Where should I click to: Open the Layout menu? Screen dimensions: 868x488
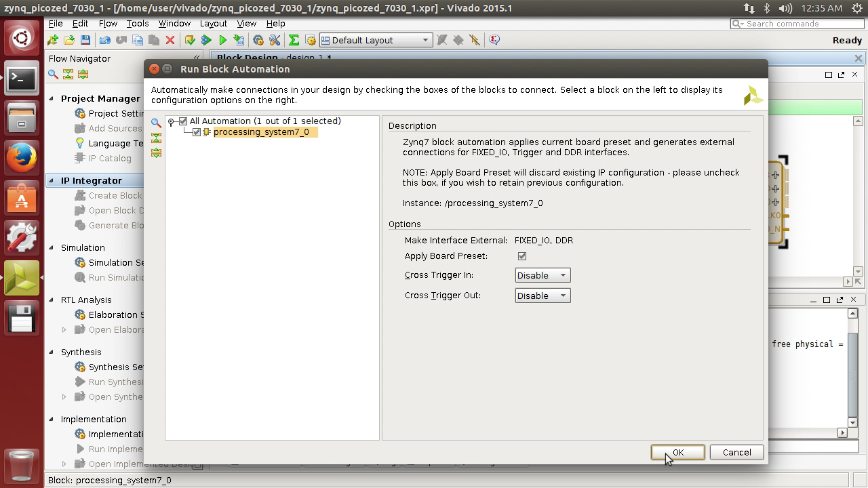(213, 23)
